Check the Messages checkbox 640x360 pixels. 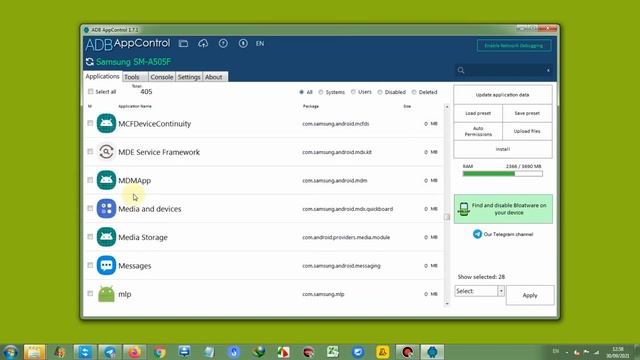pyautogui.click(x=90, y=265)
